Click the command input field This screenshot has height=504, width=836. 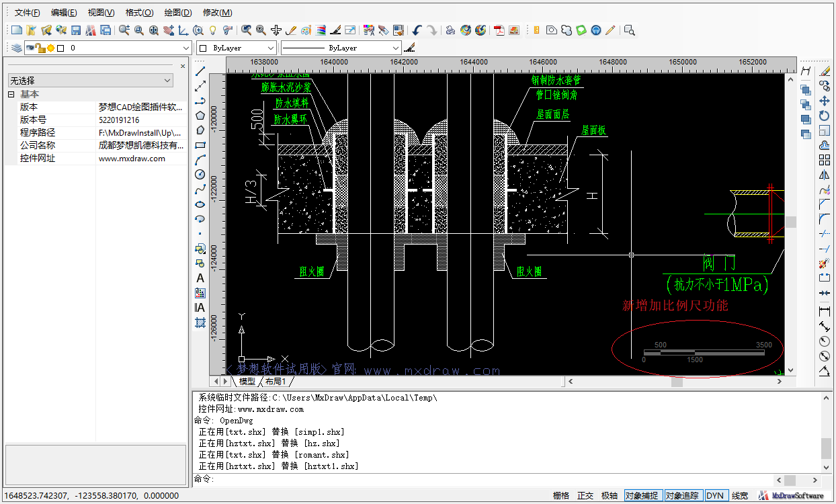click(494, 479)
